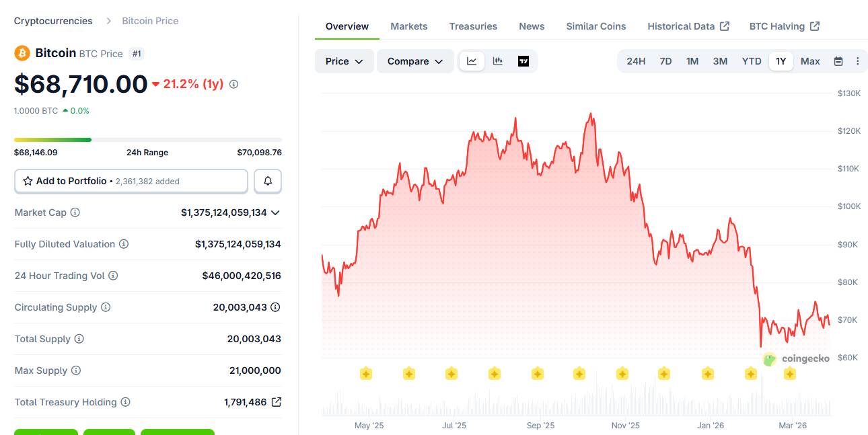This screenshot has width=868, height=435.
Task: Open Total Treasury Holding external link icon
Action: 276,402
